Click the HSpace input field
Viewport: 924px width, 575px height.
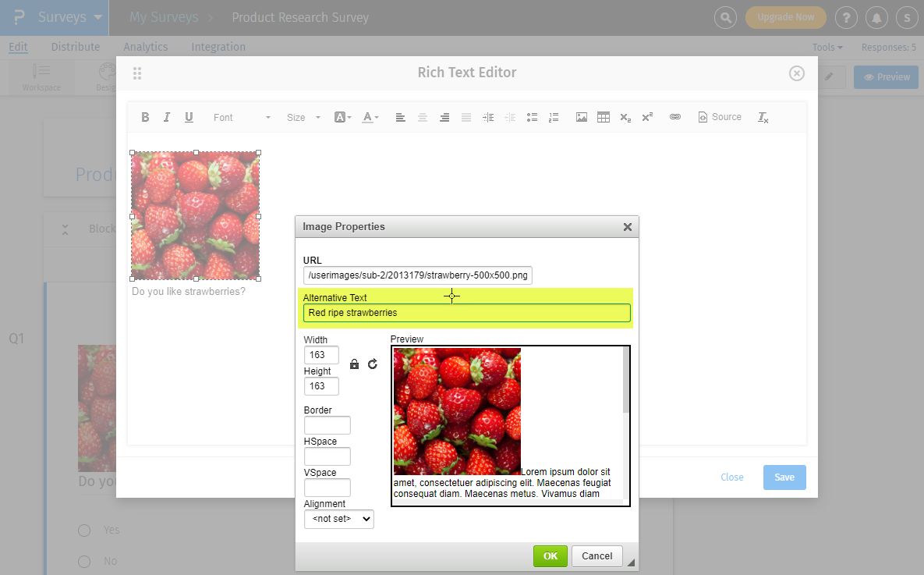click(327, 456)
